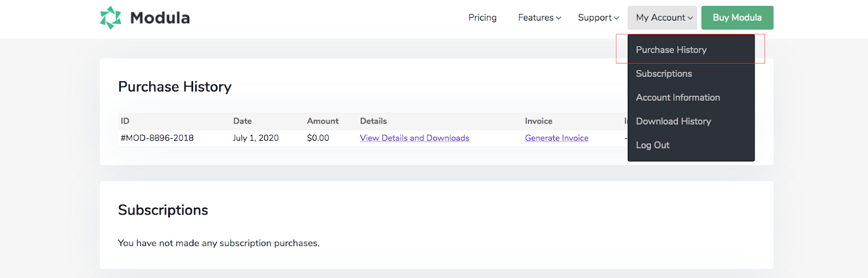Screen dimensions: 868x278
Task: Select order ID #MOD-8896-2018
Action: tap(157, 138)
